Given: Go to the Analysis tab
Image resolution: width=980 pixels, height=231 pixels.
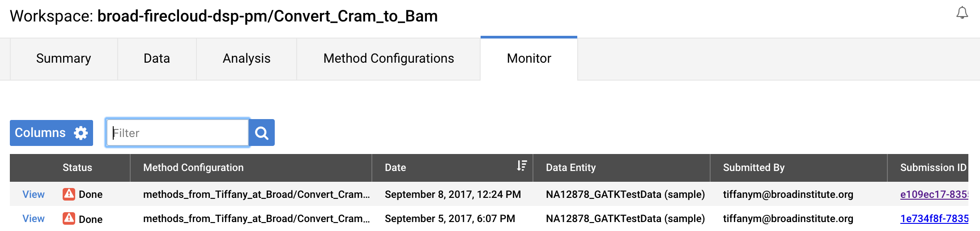Looking at the screenshot, I should coord(247,59).
